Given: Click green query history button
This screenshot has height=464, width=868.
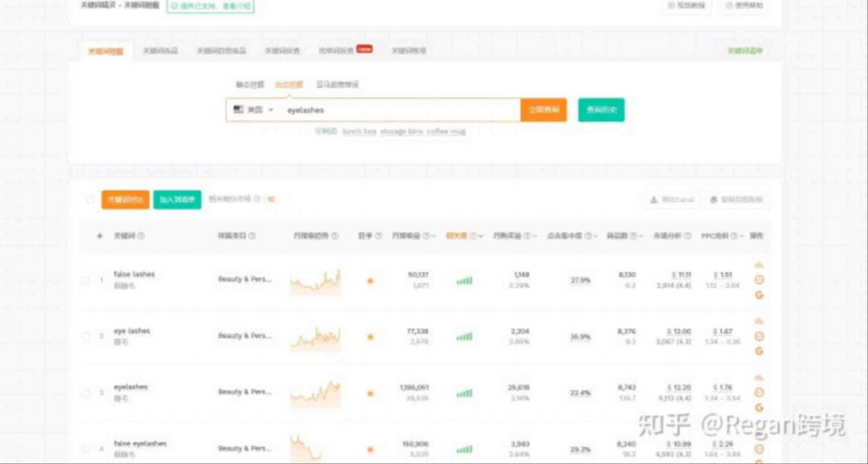Looking at the screenshot, I should pos(601,110).
